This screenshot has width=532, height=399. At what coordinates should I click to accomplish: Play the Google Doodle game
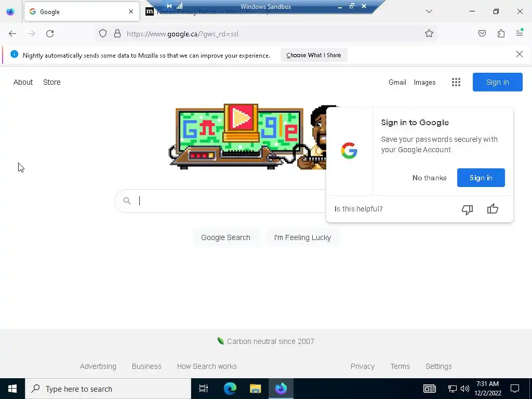241,118
